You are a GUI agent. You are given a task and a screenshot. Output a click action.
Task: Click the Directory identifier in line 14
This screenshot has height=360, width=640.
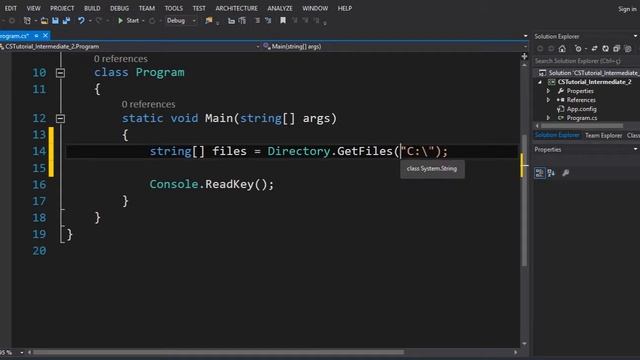[x=299, y=151]
